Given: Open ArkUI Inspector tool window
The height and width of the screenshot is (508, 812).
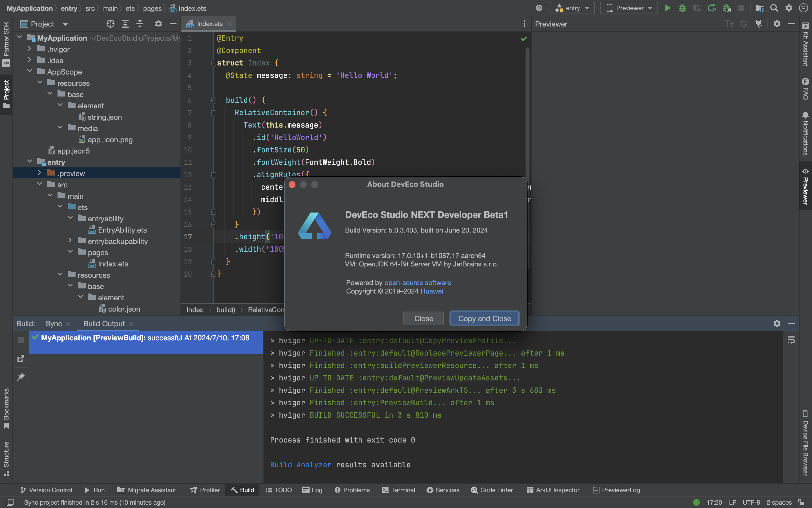Looking at the screenshot, I should pyautogui.click(x=553, y=490).
